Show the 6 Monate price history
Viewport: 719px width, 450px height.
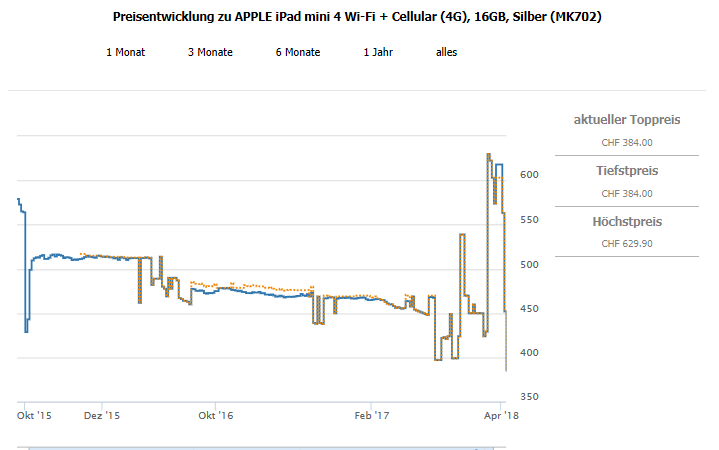tap(298, 52)
